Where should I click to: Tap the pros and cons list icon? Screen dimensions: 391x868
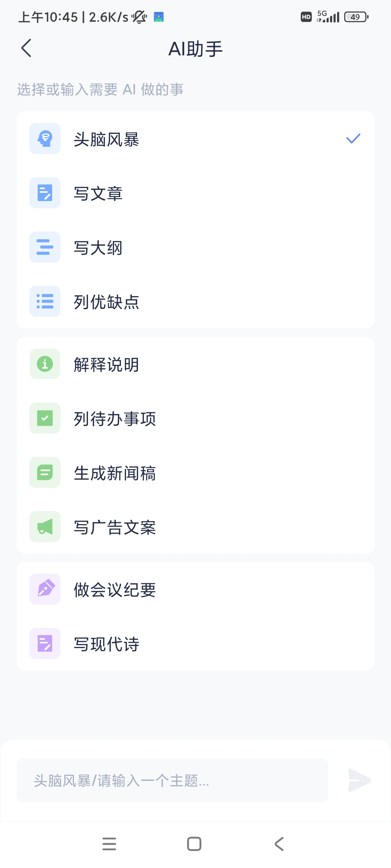pyautogui.click(x=45, y=301)
